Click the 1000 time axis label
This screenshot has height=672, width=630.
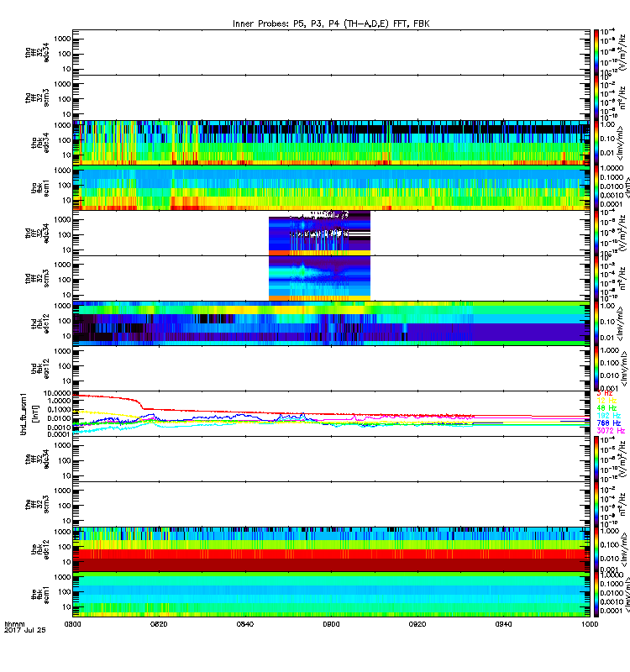coord(590,624)
